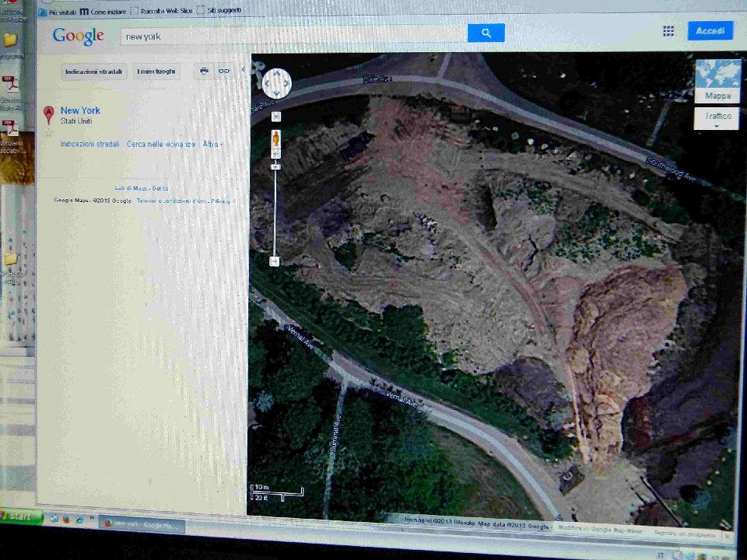The height and width of the screenshot is (560, 747).
Task: Expand the Altro dropdown
Action: coord(212,144)
